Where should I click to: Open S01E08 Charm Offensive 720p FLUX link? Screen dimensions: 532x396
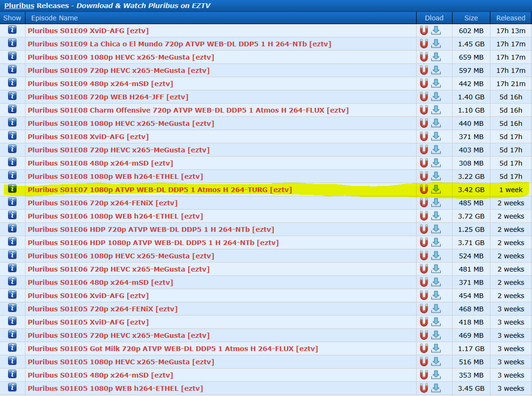[188, 110]
